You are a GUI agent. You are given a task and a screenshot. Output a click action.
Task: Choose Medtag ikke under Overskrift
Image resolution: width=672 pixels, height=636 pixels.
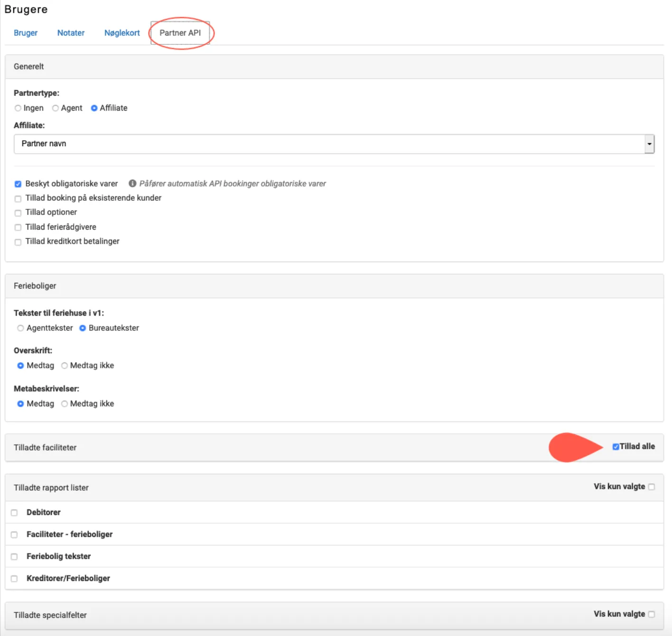point(65,365)
